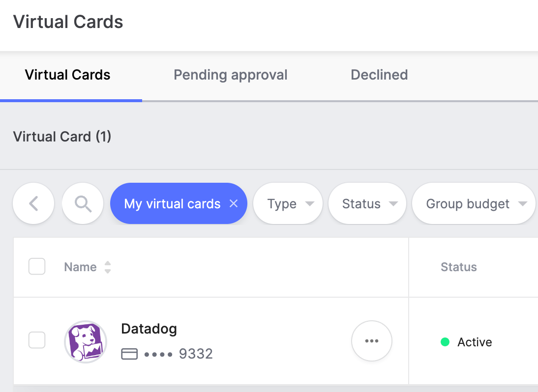This screenshot has width=538, height=392.
Task: Click the green Active status dot
Action: click(x=445, y=342)
